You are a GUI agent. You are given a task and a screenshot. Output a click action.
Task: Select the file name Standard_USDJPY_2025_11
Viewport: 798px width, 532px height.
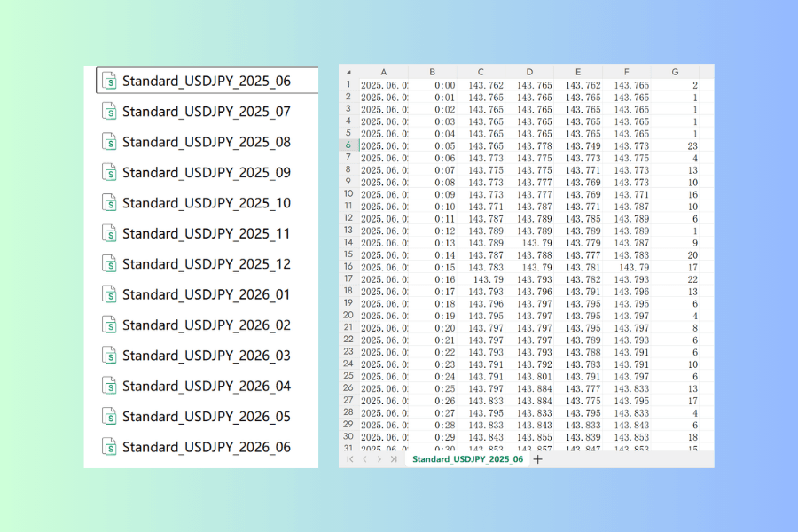point(206,234)
